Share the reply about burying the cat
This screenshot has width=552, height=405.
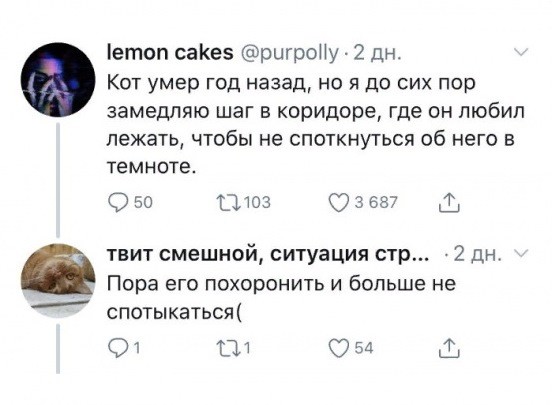point(449,348)
